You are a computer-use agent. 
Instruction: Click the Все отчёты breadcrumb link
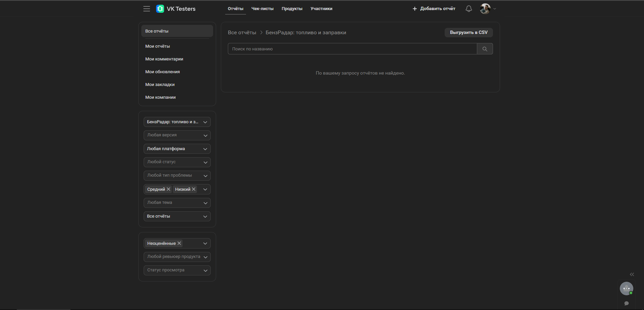242,33
